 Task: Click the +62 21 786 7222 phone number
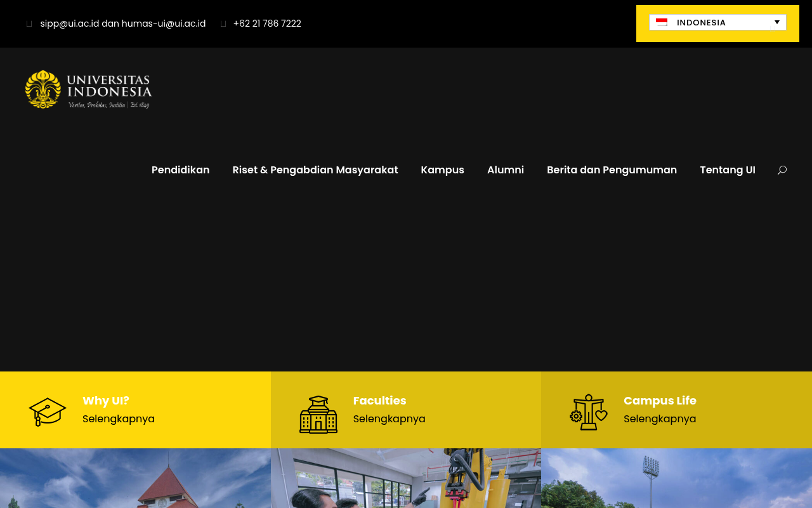[267, 23]
